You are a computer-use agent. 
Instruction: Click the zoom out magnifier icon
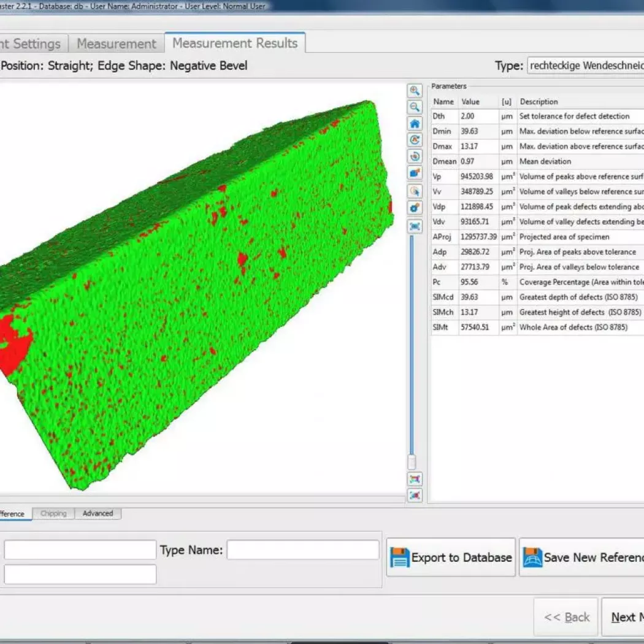click(x=415, y=107)
